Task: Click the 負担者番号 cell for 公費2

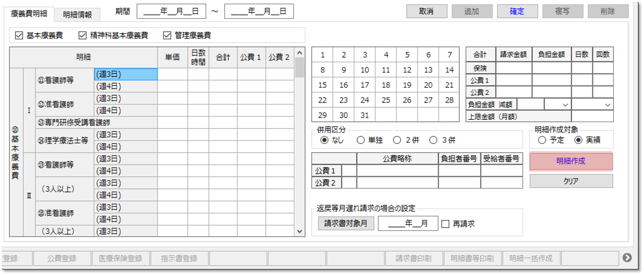Action: click(x=459, y=183)
